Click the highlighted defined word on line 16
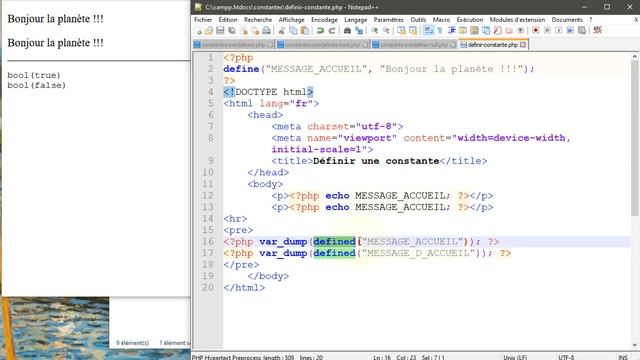The image size is (640, 360). pos(334,242)
